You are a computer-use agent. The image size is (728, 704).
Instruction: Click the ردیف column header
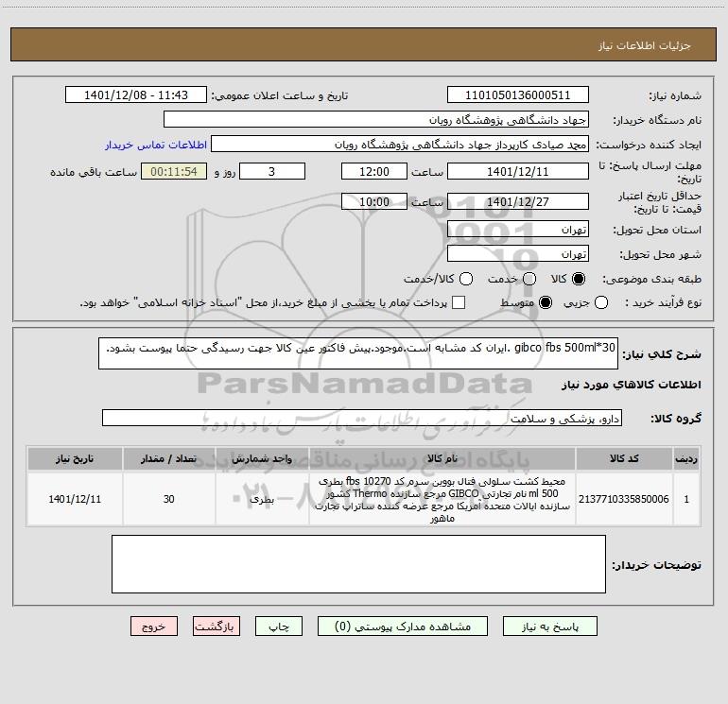click(x=686, y=459)
